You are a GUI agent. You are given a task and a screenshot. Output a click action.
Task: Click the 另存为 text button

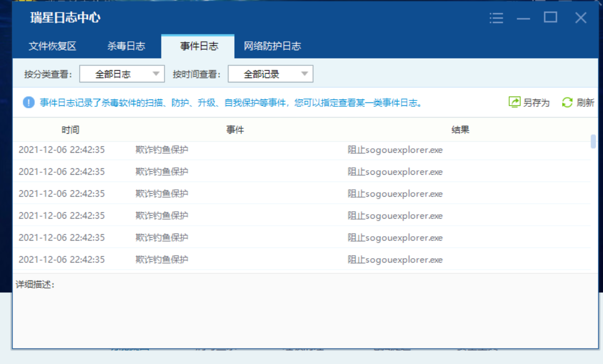pos(536,103)
